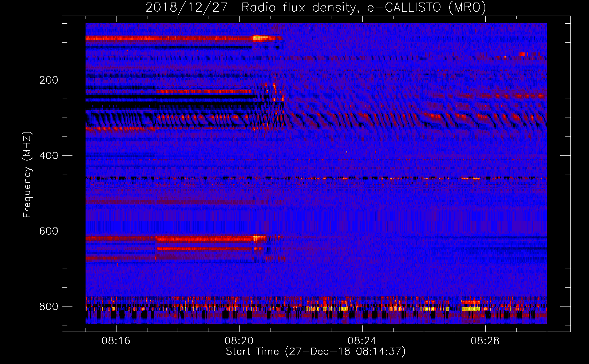Click the plot title '2018/12/27 Radio flux density'
This screenshot has width=589, height=364.
[316, 8]
